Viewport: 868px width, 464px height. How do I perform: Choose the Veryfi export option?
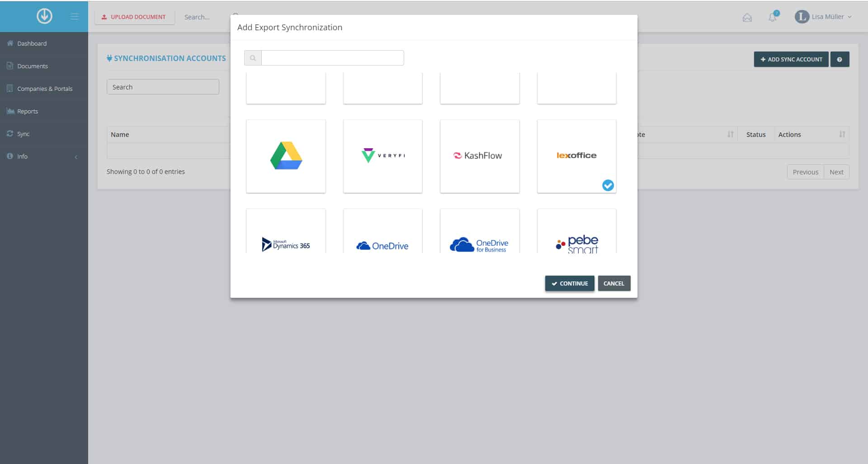coord(382,156)
